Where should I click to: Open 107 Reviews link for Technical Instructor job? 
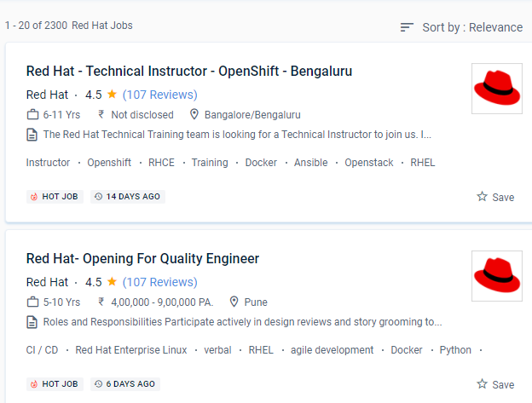(159, 95)
